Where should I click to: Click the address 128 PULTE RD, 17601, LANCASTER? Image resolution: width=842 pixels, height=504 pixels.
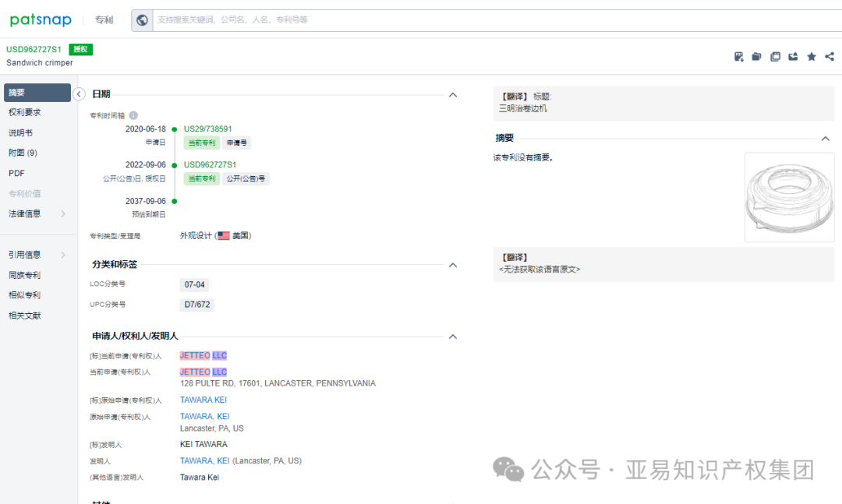pyautogui.click(x=278, y=383)
